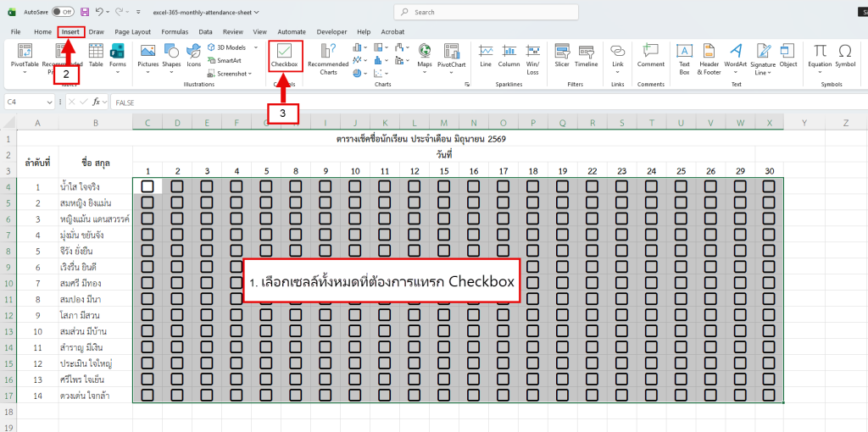Viewport: 868px width, 432px height.
Task: Add a Slicer filter
Action: (562, 57)
